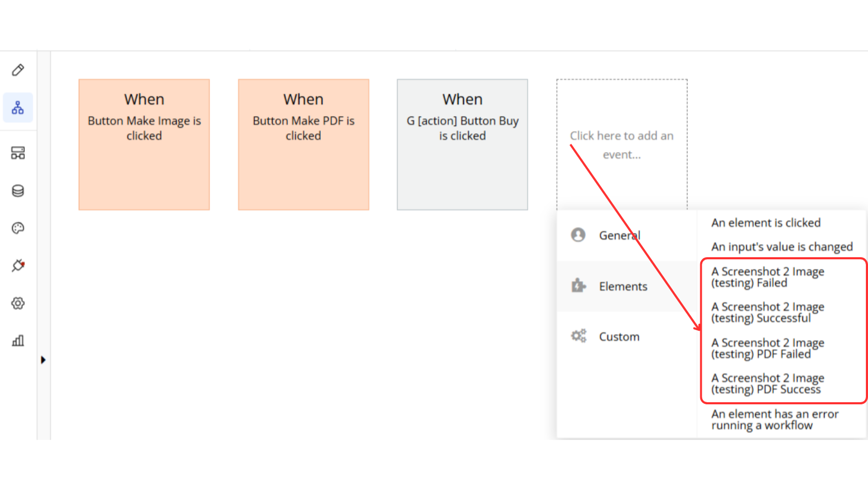
Task: Click "Click here to add an event..." box
Action: 621,144
